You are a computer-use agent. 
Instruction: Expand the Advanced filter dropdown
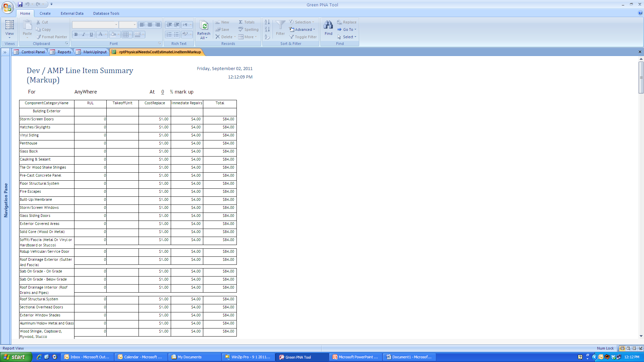point(314,29)
